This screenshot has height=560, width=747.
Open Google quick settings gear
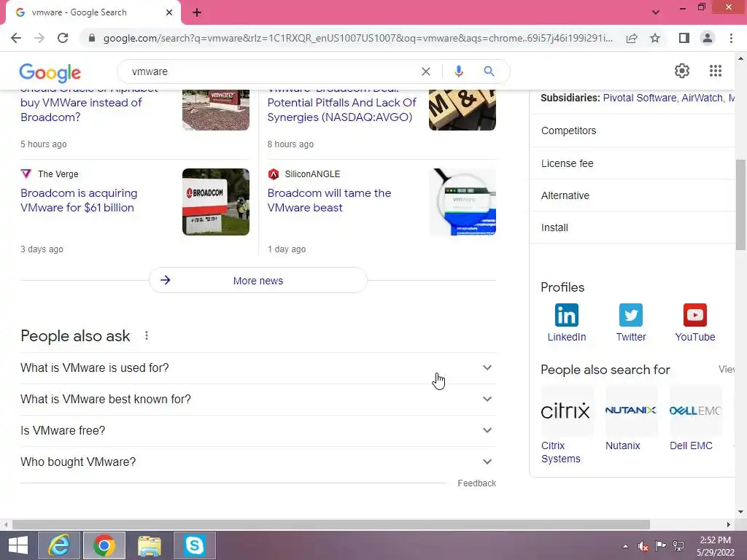coord(682,71)
